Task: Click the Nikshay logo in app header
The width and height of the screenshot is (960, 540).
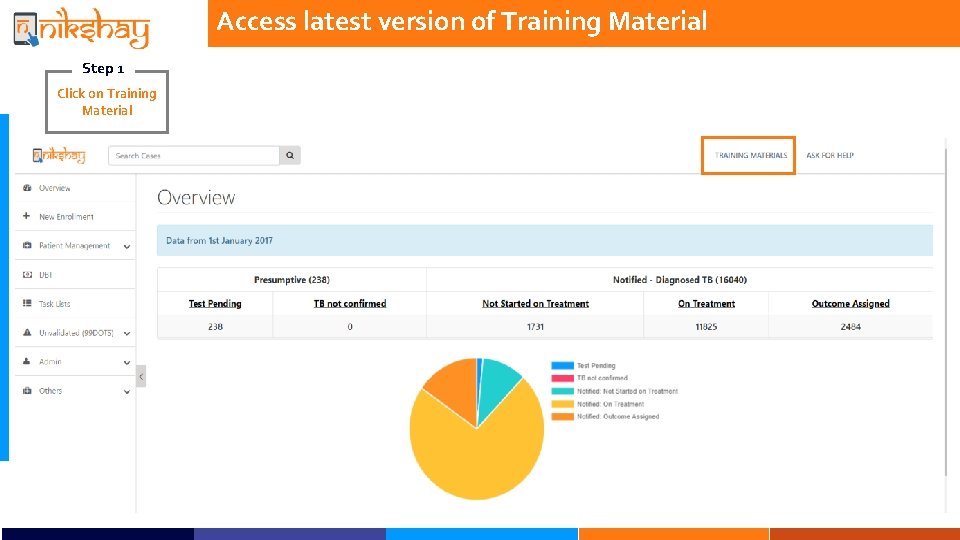Action: (59, 156)
